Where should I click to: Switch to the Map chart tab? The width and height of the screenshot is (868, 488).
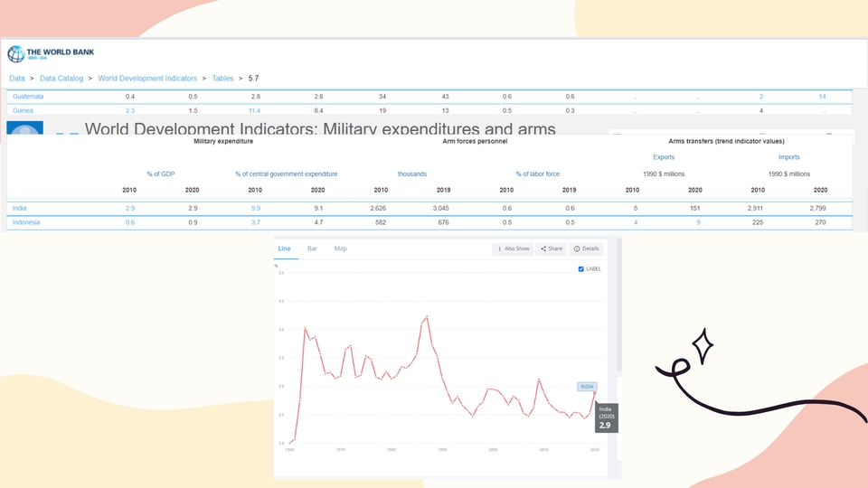tap(341, 249)
